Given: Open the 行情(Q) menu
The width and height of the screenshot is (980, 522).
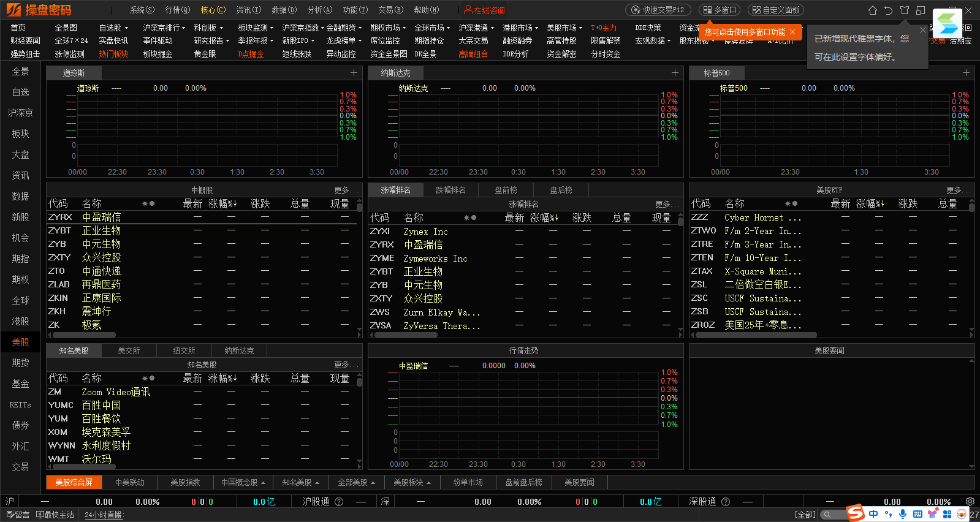Looking at the screenshot, I should coord(178,10).
